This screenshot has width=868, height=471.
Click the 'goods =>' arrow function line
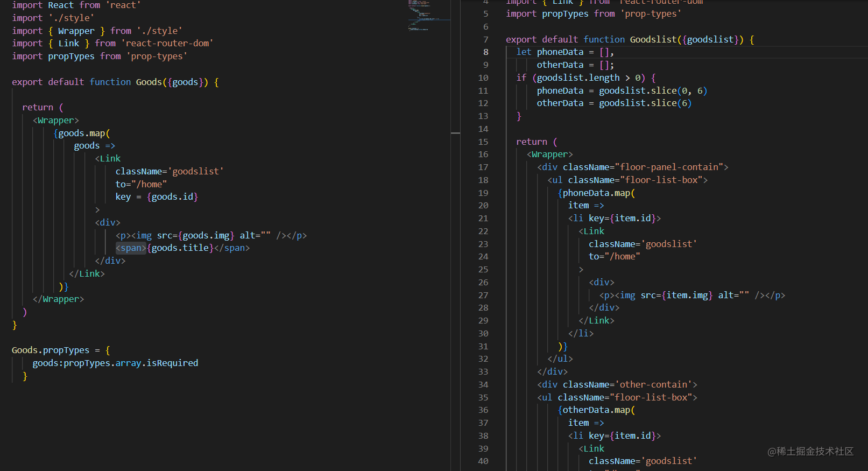(95, 145)
